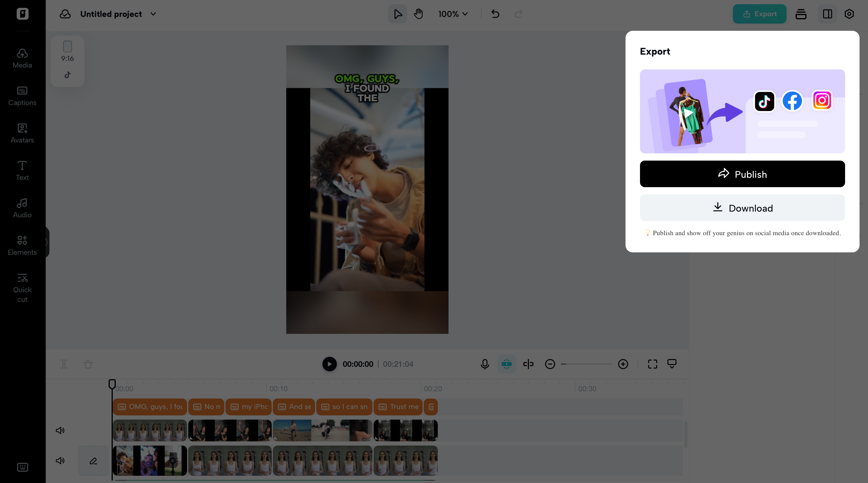Toggle the timeline snapping magnet button
The height and width of the screenshot is (483, 868).
click(506, 364)
